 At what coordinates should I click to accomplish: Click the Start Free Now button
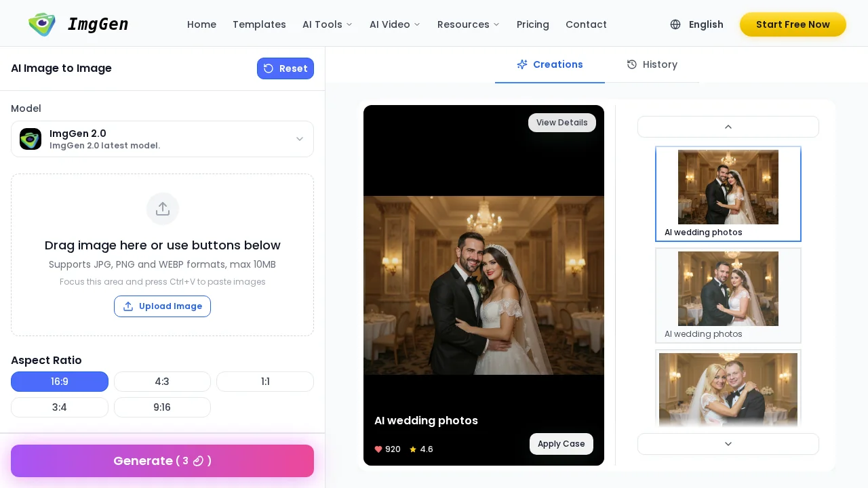793,24
